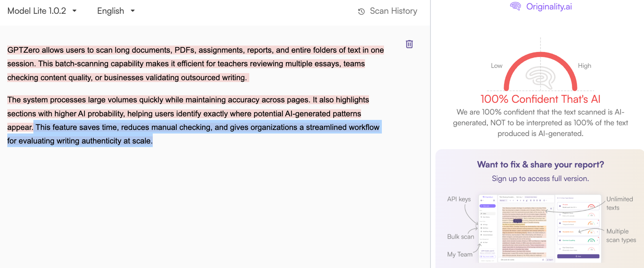Click the 'Low' gauge label
The image size is (644, 268).
pyautogui.click(x=497, y=66)
